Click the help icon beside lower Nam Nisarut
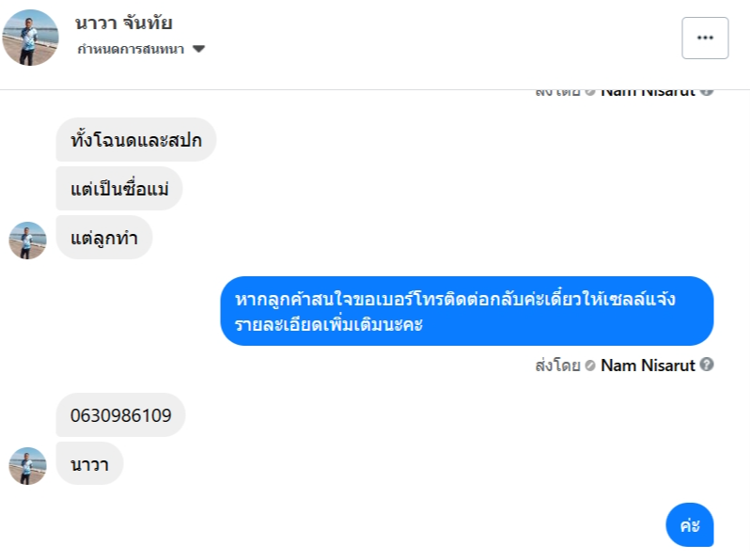This screenshot has height=560, width=750. pyautogui.click(x=707, y=365)
